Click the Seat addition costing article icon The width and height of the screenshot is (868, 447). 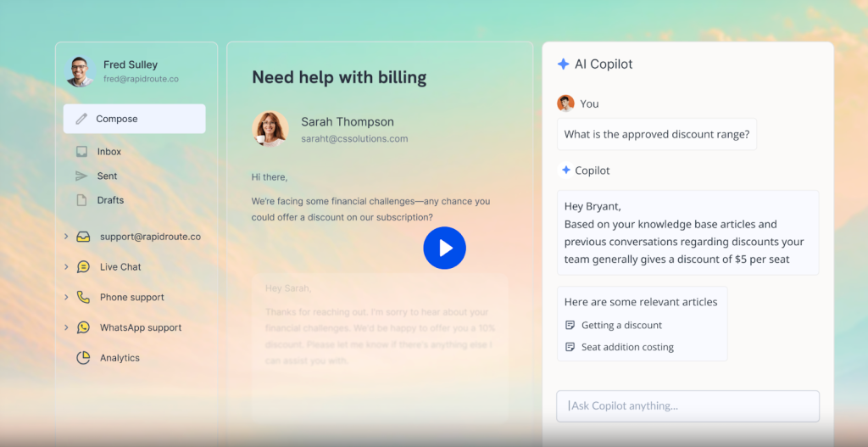(570, 347)
